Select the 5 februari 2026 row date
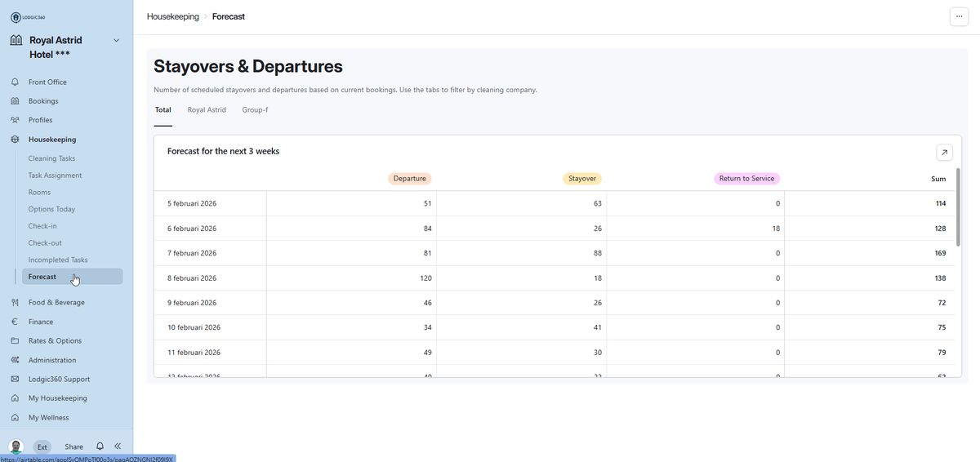980x462 pixels. pos(192,203)
